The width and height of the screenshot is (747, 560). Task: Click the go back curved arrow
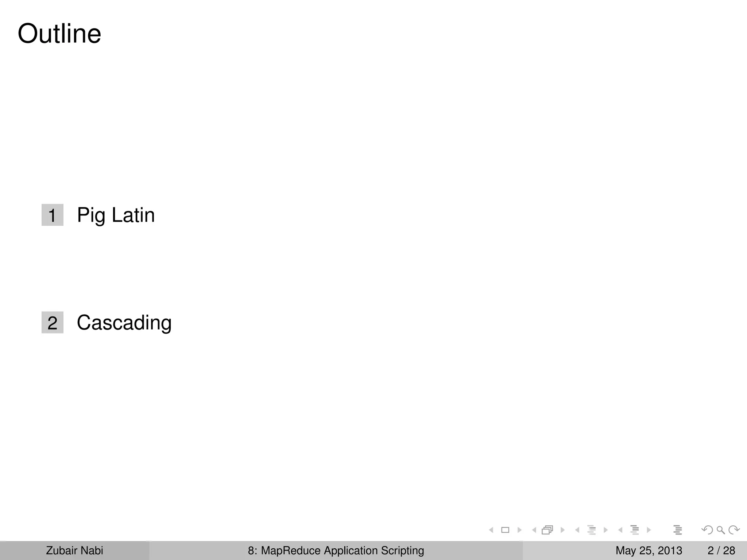point(707,530)
